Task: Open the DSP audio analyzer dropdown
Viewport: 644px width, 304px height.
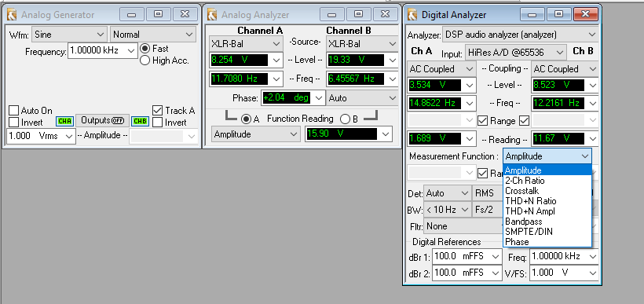Action: 521,35
